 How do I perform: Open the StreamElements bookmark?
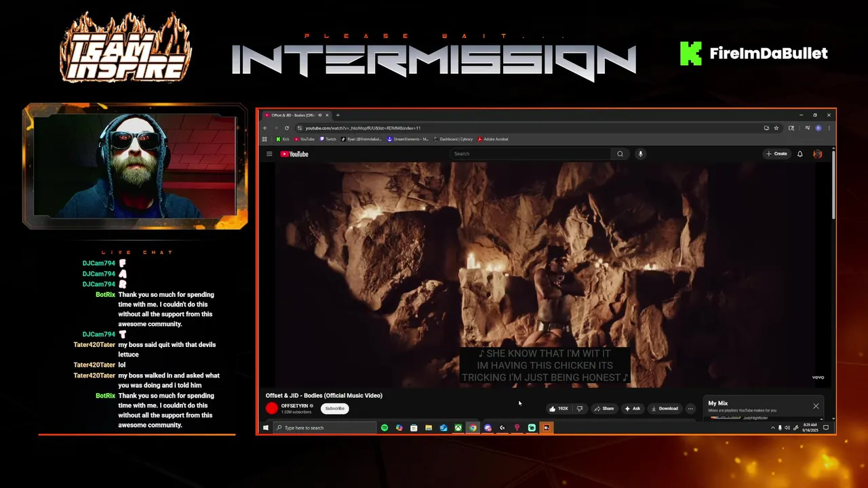[x=408, y=139]
